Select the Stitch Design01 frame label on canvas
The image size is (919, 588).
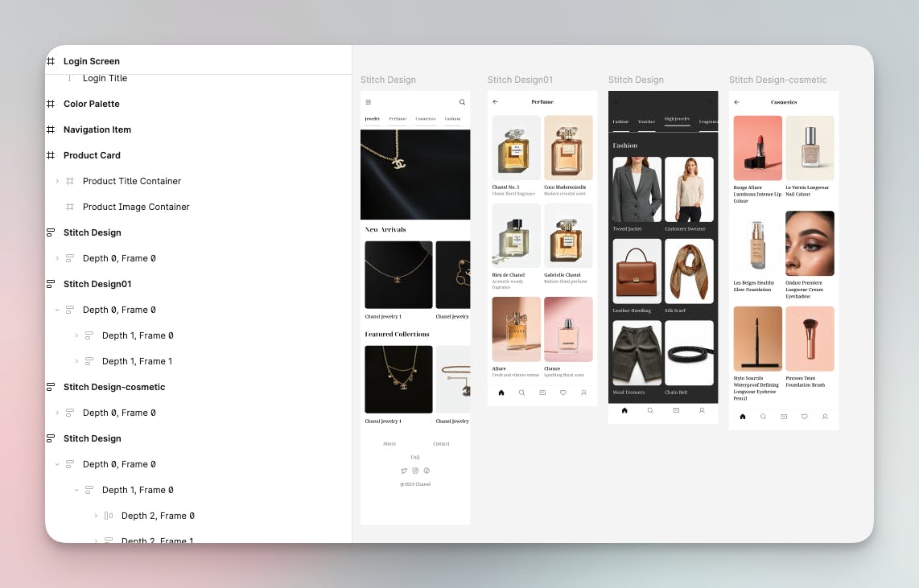click(520, 80)
